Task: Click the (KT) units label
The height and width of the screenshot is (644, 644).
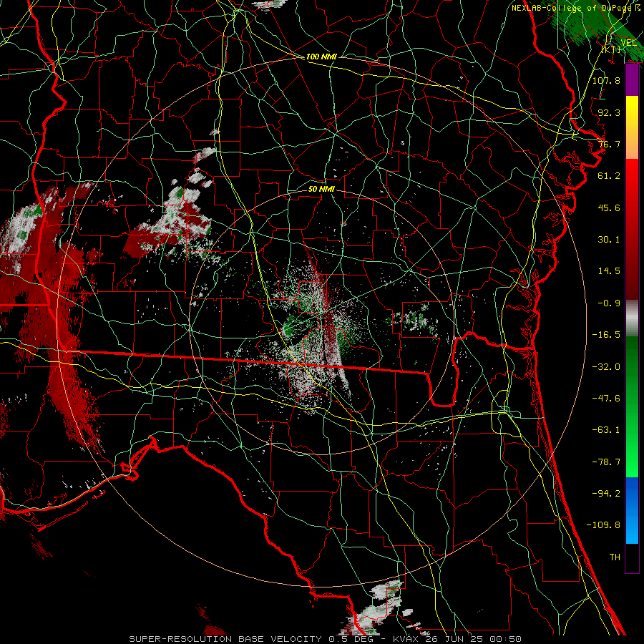Action: tap(611, 49)
